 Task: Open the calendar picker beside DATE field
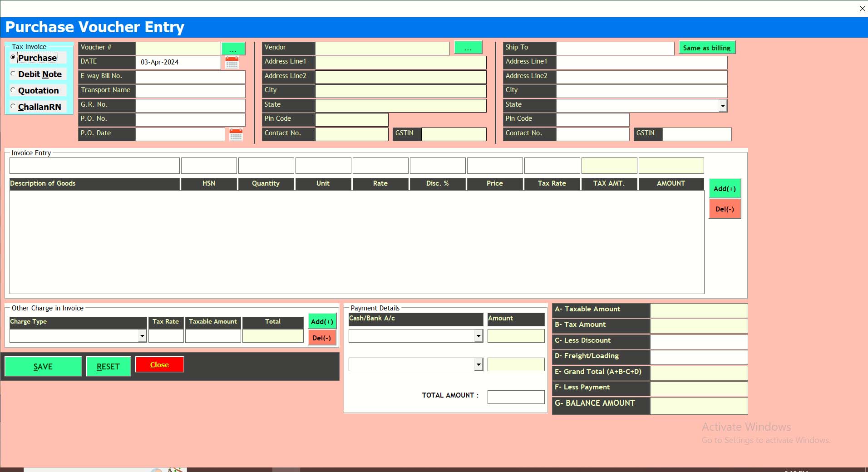pyautogui.click(x=232, y=63)
